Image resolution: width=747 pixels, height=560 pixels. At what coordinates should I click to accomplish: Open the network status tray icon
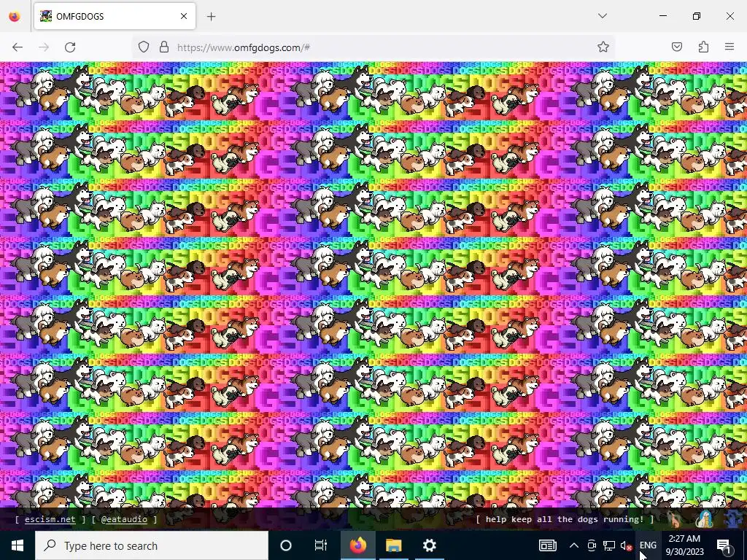click(x=609, y=545)
